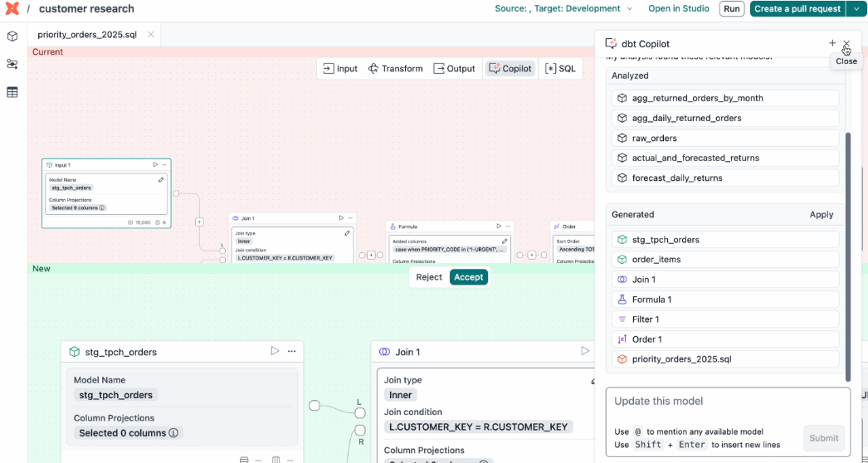Image resolution: width=868 pixels, height=463 pixels.
Task: Click the R input port of New Join 1
Action: point(360,430)
